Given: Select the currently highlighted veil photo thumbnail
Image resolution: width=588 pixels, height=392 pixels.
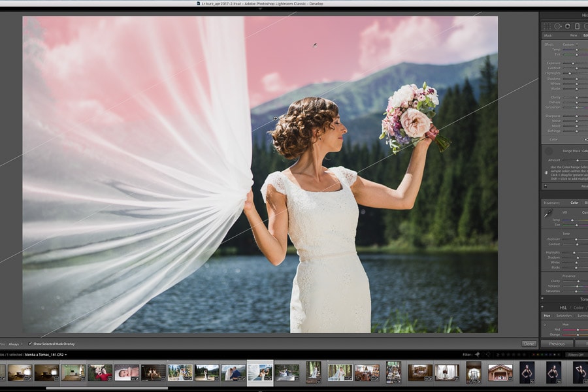Looking at the screenshot, I should 260,373.
